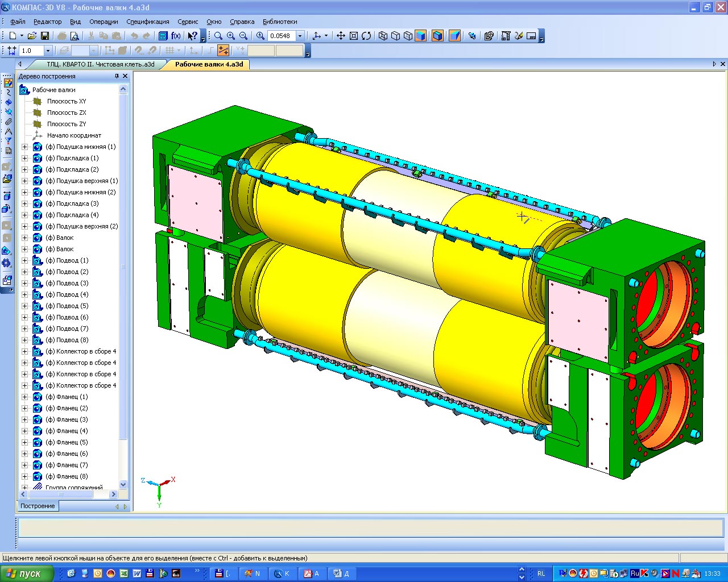Toggle shaded with edges display mode
The width and height of the screenshot is (728, 582).
437,36
